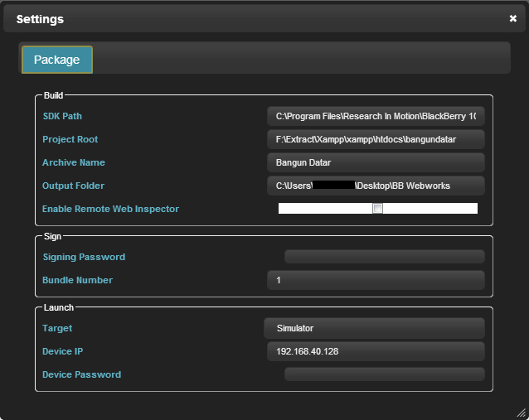Edit the Device IP field 192.168.40.128

[x=376, y=351]
